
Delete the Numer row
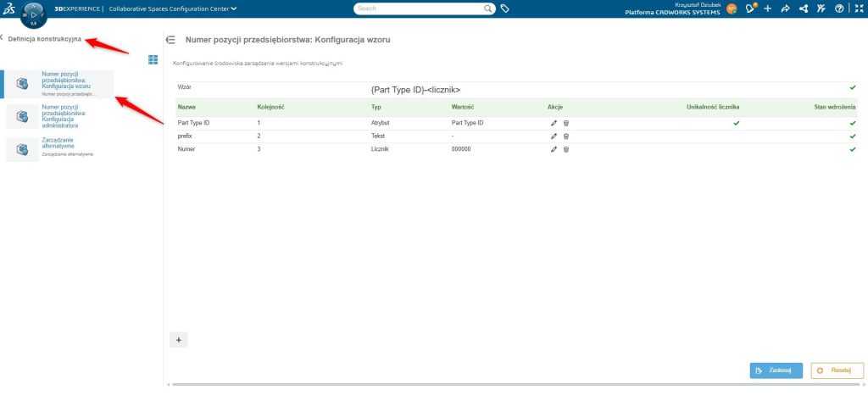[x=565, y=149]
